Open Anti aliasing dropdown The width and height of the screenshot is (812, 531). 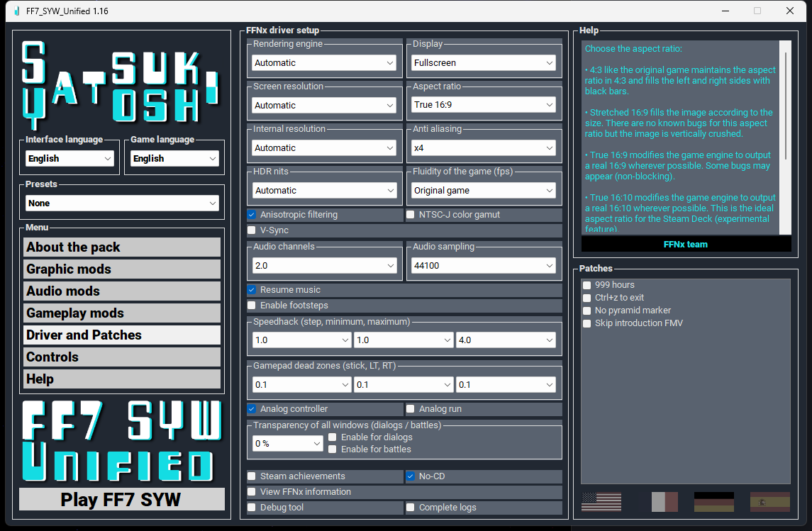[x=484, y=147]
